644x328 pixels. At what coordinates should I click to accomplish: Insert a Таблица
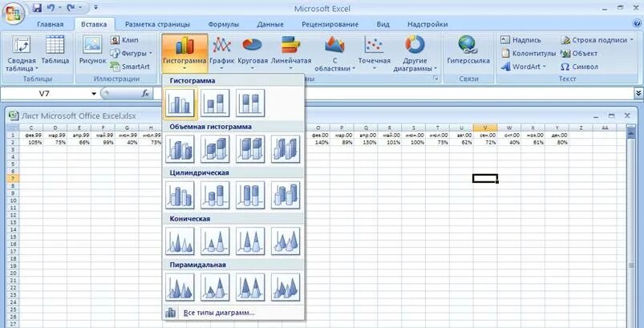(55, 50)
